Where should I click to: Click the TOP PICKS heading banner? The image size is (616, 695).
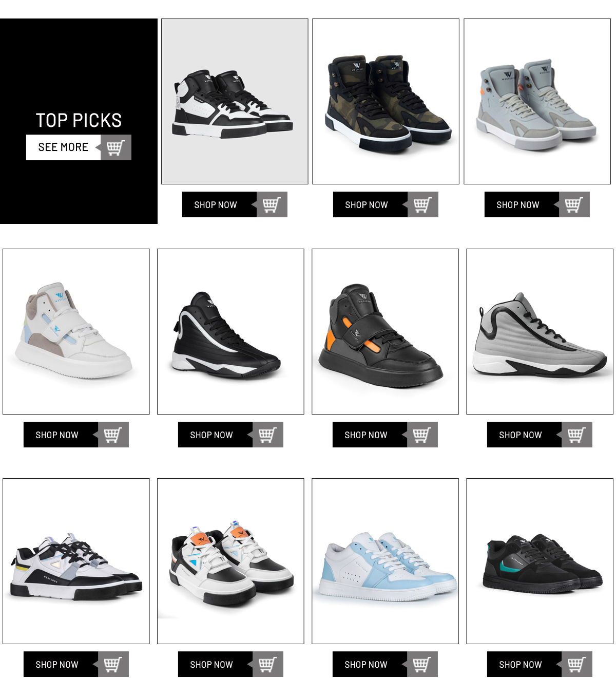coord(79,120)
